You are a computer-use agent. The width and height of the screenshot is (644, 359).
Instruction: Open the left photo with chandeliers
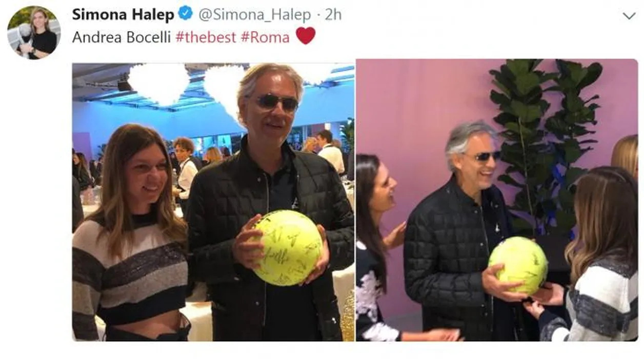click(x=213, y=202)
